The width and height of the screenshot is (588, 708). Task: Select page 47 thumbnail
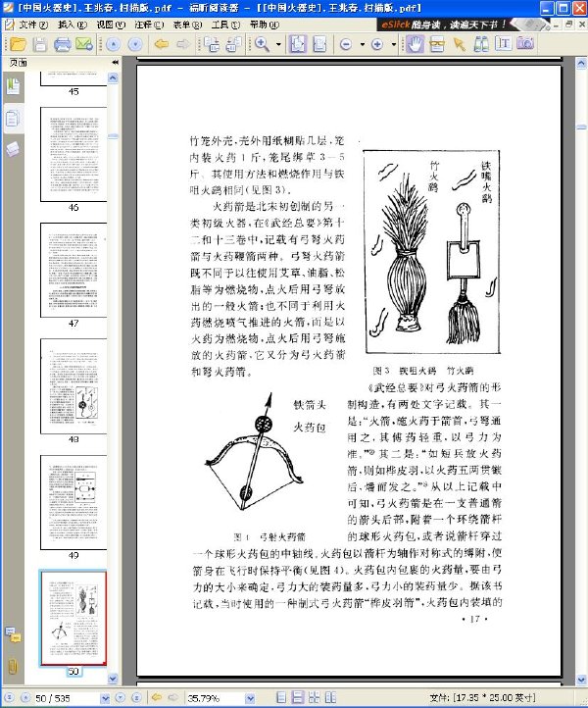[73, 270]
